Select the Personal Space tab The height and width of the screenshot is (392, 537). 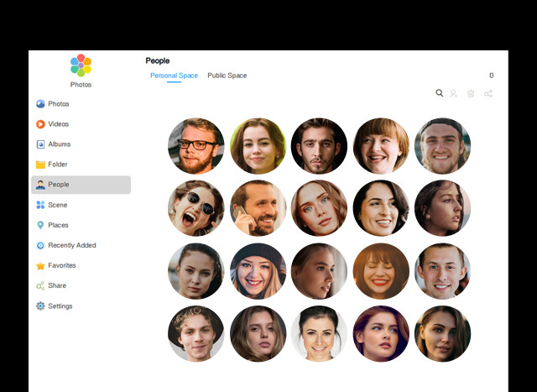pos(174,76)
